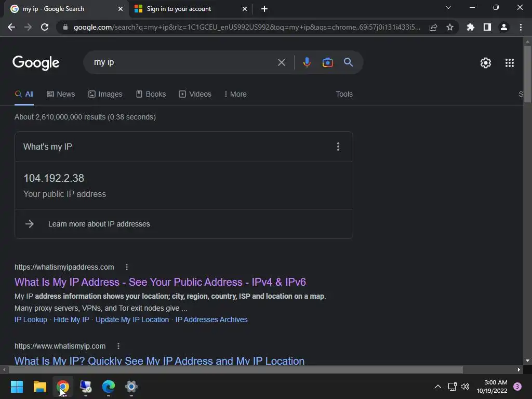Open the clock showing 3:00 AM
This screenshot has height=399, width=532.
(492, 387)
